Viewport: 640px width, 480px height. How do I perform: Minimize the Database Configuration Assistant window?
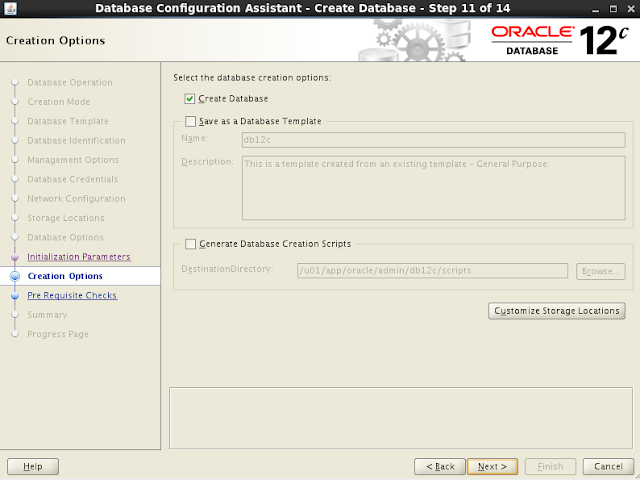click(596, 9)
